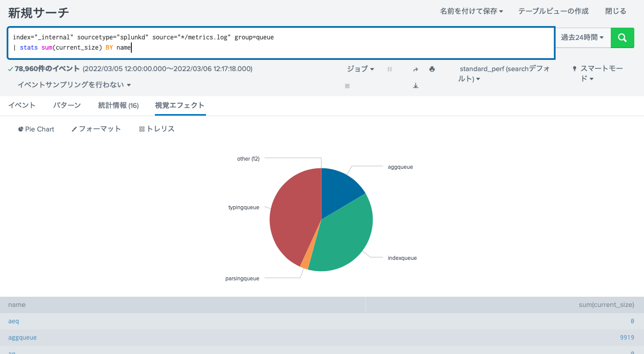Viewport: 644px width, 354px height.
Task: Click 'aggqueue' table cell
Action: tap(22, 338)
